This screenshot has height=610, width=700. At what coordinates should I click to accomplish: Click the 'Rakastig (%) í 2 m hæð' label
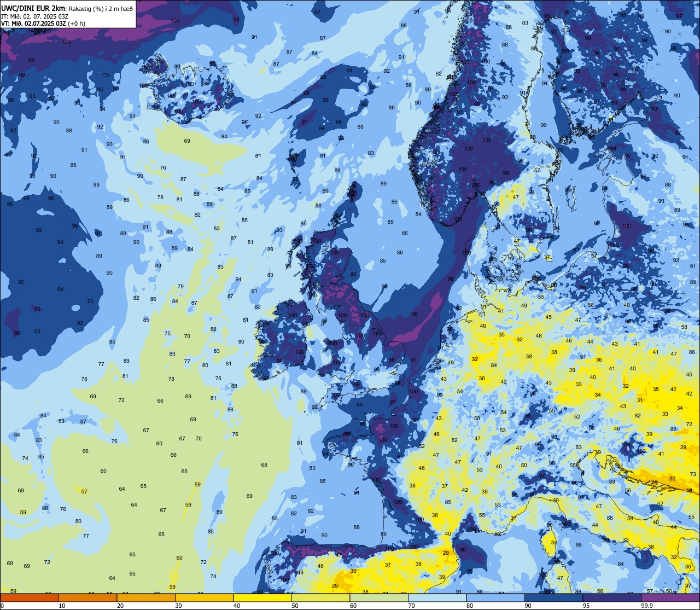pos(101,8)
